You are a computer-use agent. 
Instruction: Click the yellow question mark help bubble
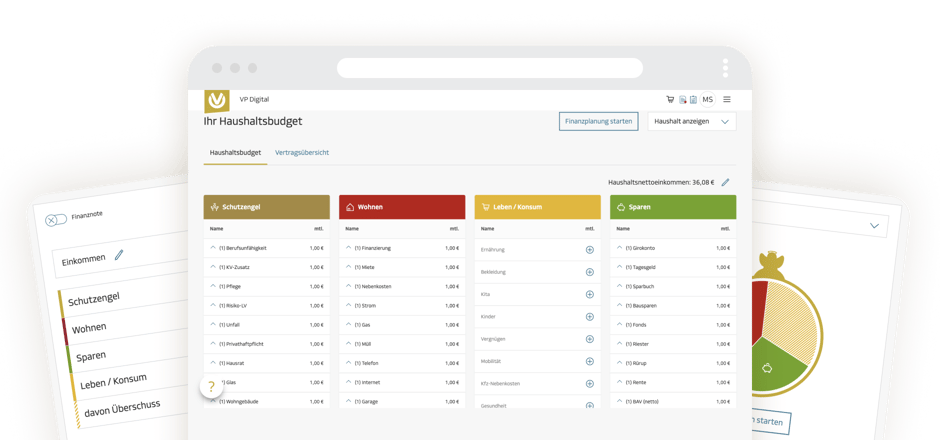point(211,387)
